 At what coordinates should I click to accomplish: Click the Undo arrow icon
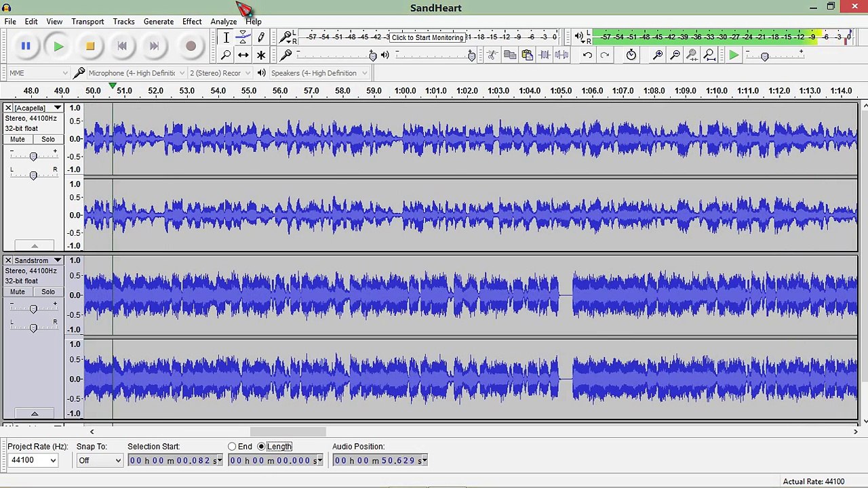click(x=587, y=55)
